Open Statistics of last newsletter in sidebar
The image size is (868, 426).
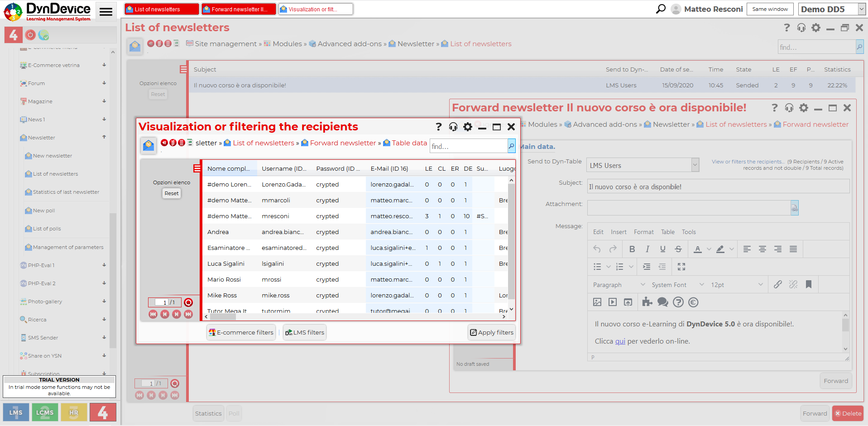(x=66, y=192)
